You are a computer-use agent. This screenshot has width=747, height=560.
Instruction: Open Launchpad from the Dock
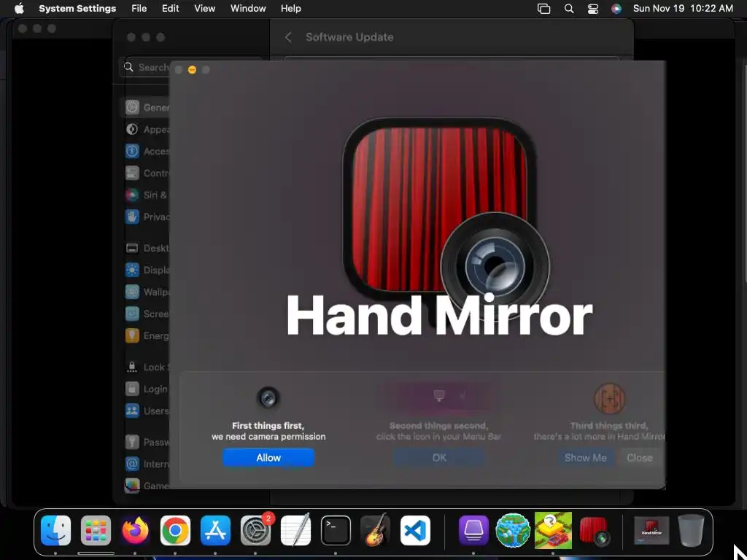coord(96,531)
